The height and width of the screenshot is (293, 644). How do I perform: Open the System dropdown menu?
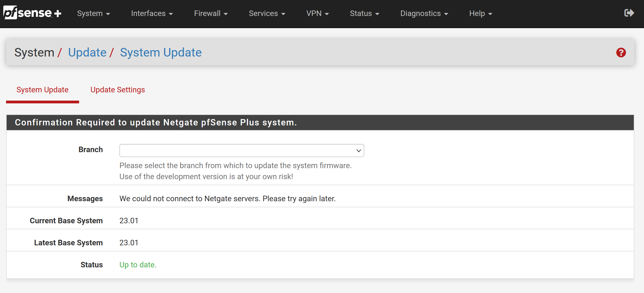[93, 14]
